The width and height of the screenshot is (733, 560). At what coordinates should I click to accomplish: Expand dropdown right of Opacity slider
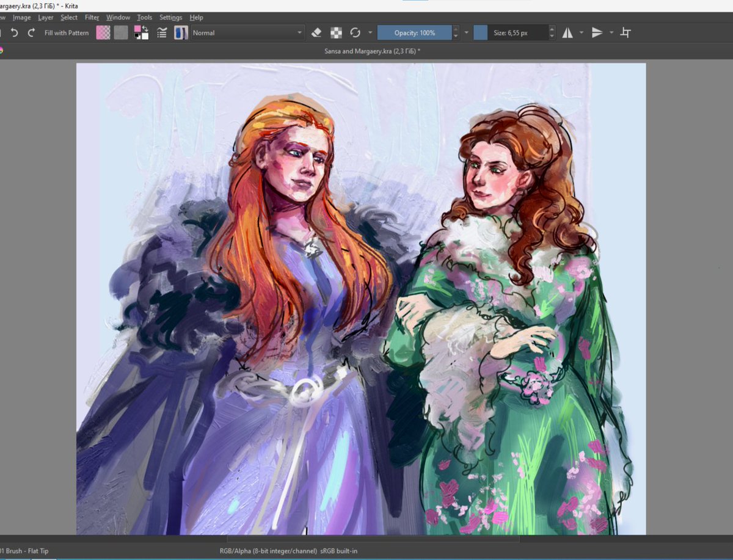[467, 33]
